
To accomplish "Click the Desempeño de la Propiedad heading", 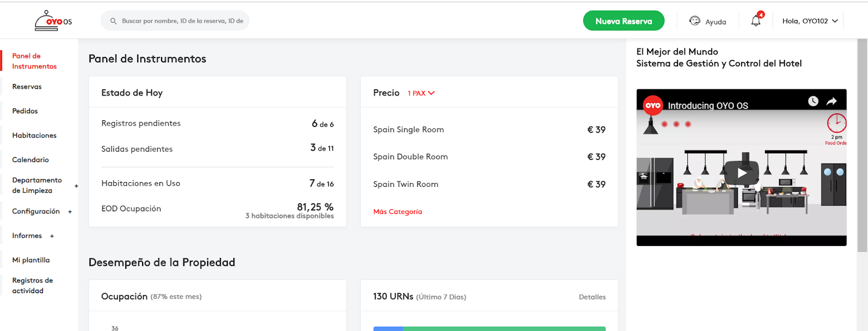I will point(162,262).
